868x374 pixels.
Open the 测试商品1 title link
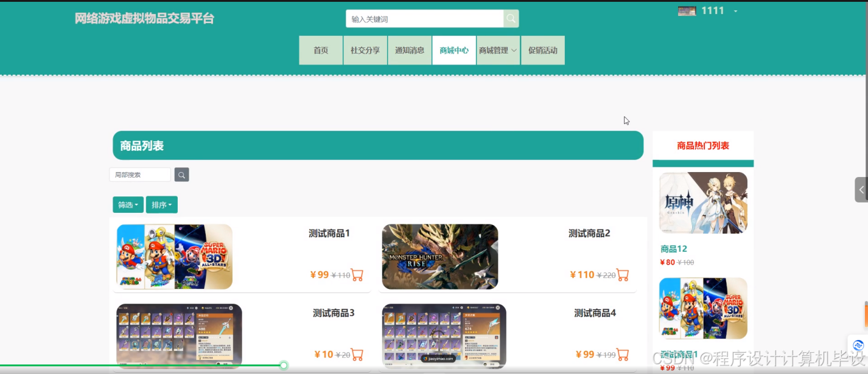click(x=329, y=234)
